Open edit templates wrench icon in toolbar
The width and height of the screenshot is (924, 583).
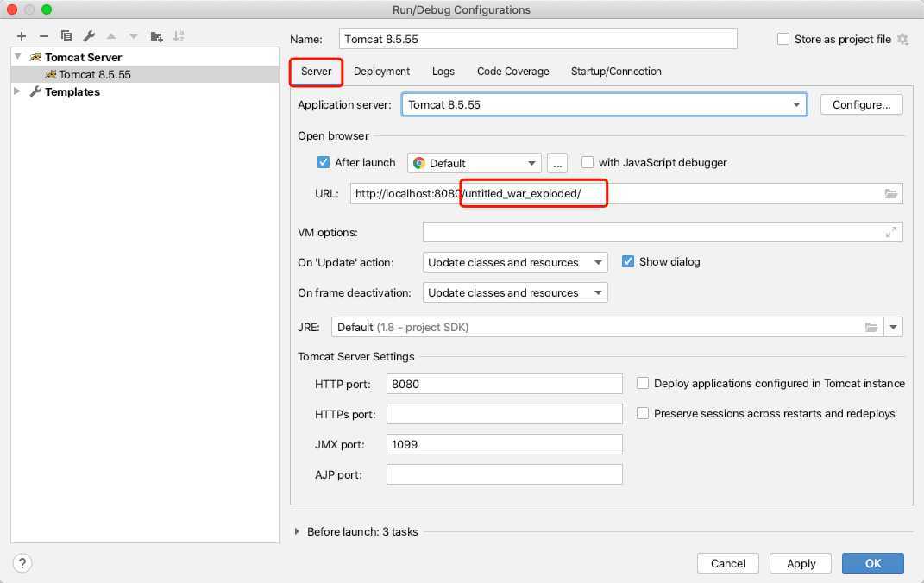pyautogui.click(x=89, y=36)
